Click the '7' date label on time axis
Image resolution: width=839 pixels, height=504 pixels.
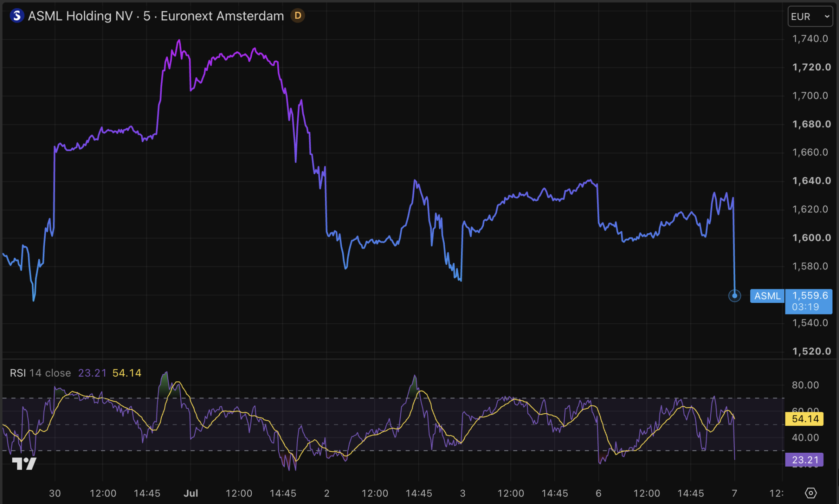point(734,493)
